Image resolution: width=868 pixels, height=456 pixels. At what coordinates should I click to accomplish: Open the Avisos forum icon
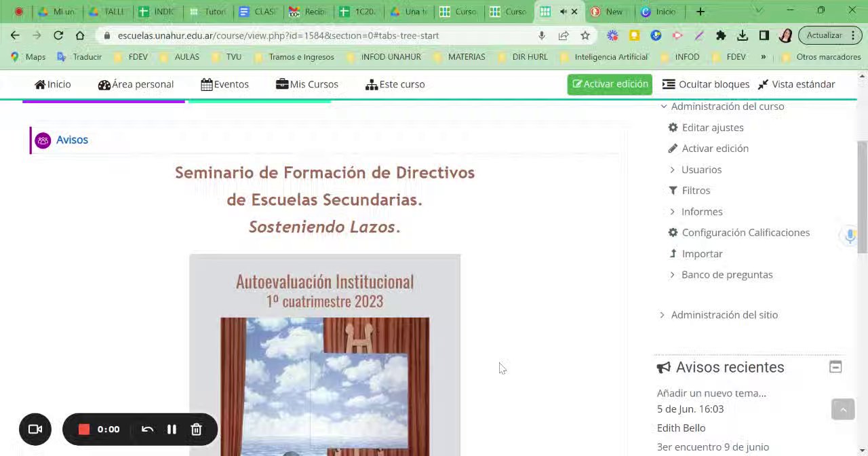[x=43, y=140]
